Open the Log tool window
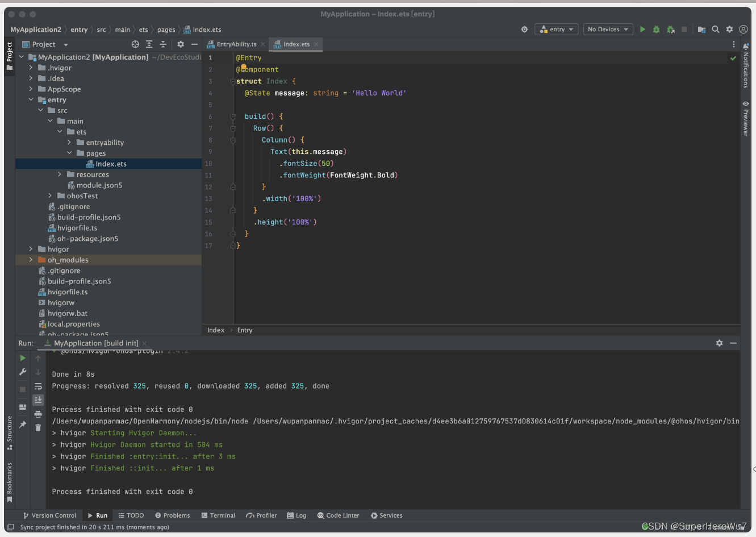This screenshot has height=537, width=756. (x=296, y=515)
